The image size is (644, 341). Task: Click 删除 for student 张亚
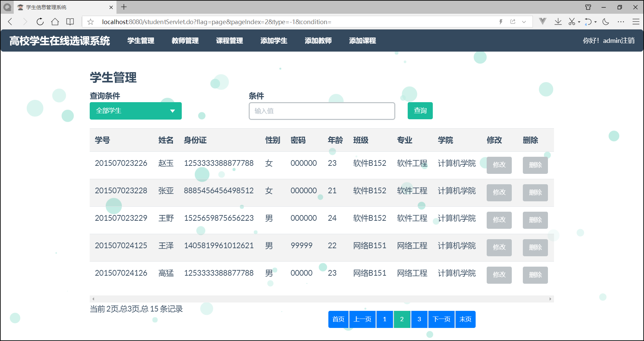[535, 193]
